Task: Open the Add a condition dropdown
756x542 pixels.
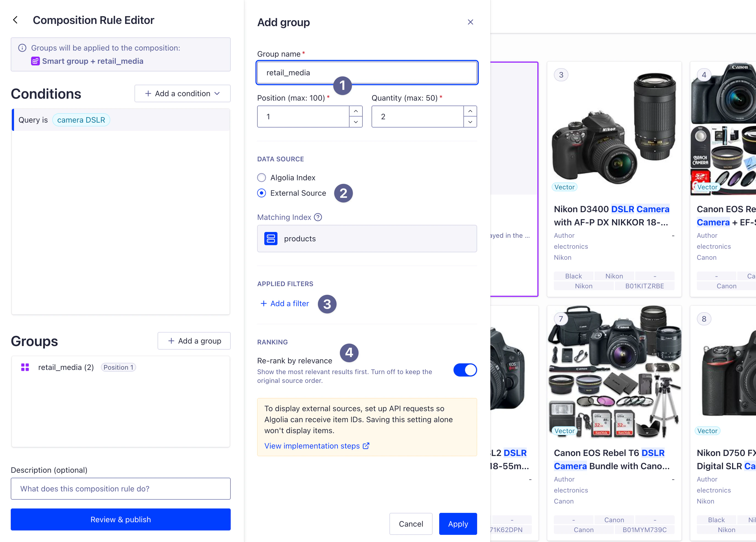Action: point(182,94)
